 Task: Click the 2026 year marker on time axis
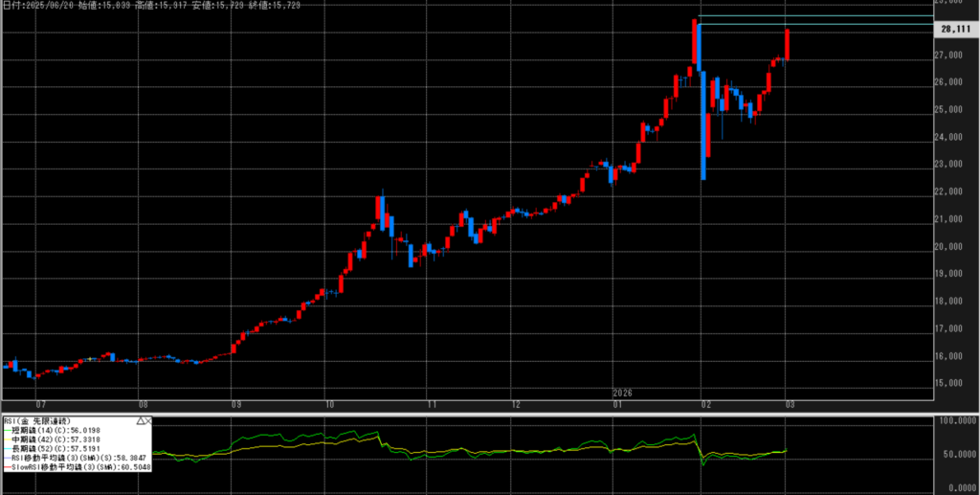(624, 393)
